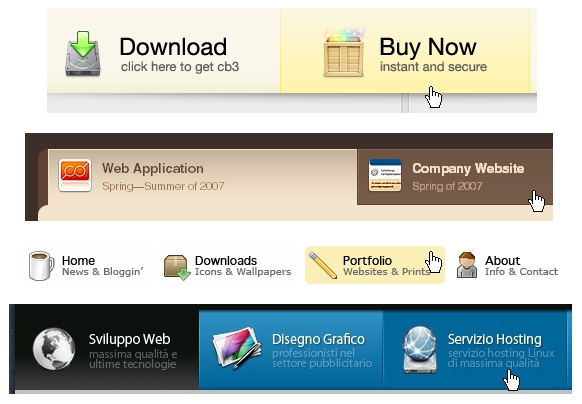
Task: Click the coffee mug Home icon
Action: (41, 266)
